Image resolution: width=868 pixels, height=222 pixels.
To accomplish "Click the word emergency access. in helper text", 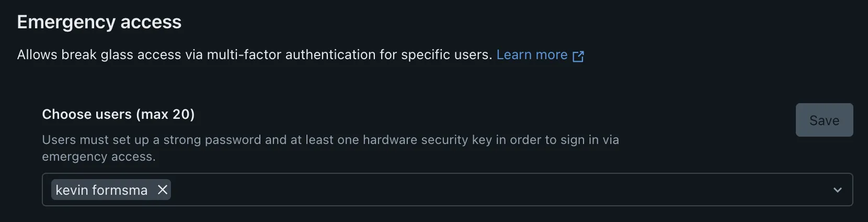I will point(99,157).
